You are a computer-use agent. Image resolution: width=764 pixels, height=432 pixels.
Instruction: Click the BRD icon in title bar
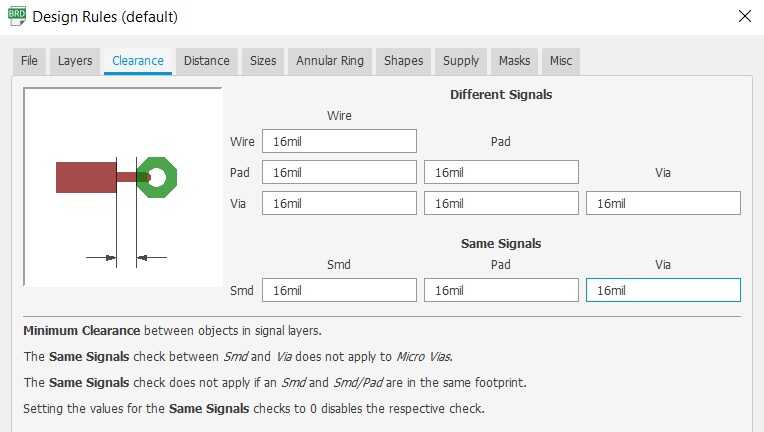[17, 17]
